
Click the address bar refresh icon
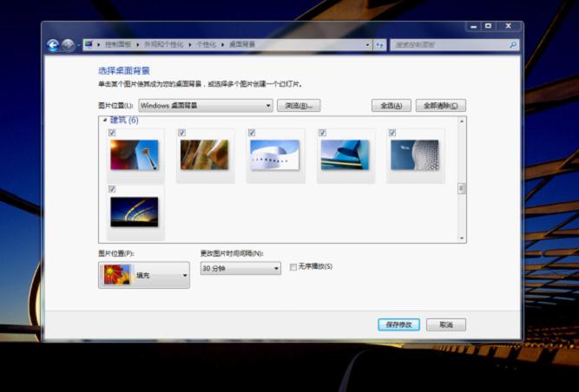(x=379, y=44)
